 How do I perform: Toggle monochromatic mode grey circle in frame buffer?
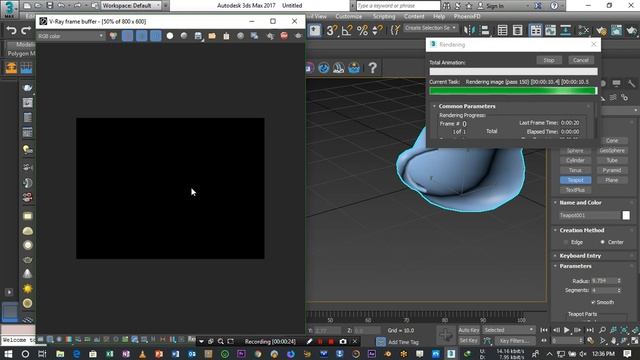[184, 36]
